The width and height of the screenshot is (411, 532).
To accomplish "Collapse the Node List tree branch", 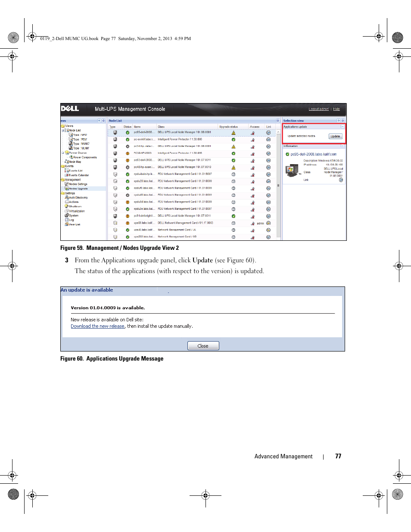I will pos(63,131).
